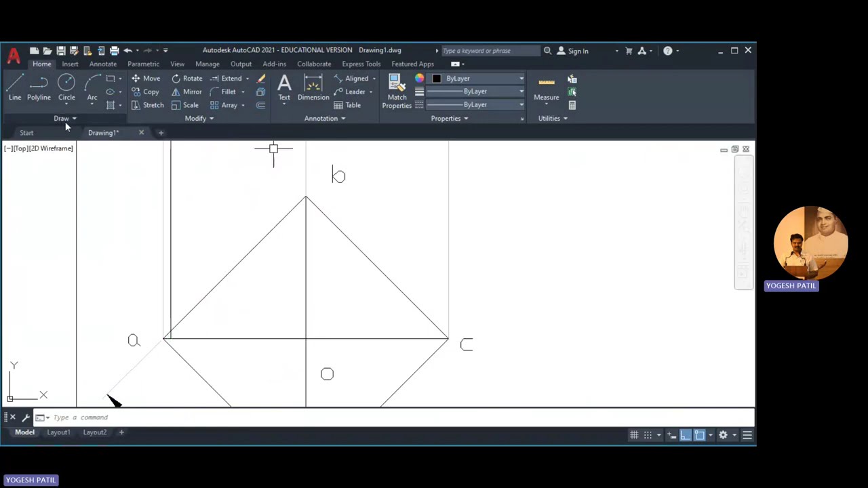The width and height of the screenshot is (868, 488).
Task: Click the Aligned dimension tool
Action: 351,79
